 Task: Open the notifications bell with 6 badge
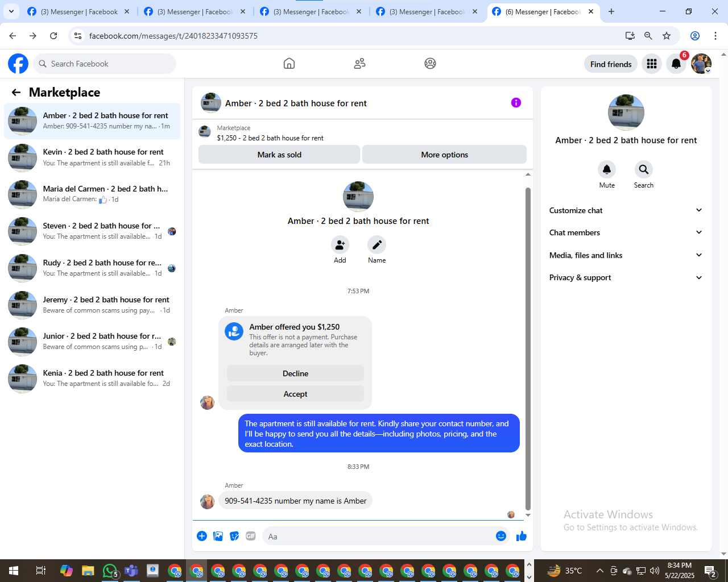pos(676,64)
